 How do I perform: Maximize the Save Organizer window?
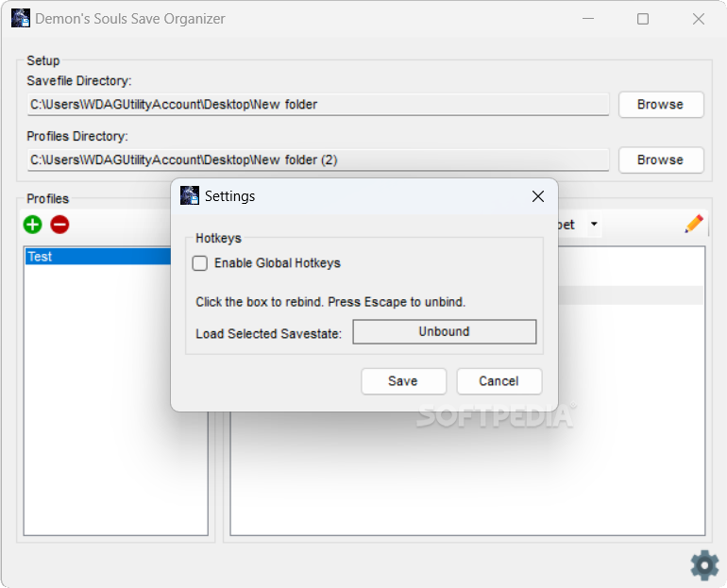tap(643, 19)
